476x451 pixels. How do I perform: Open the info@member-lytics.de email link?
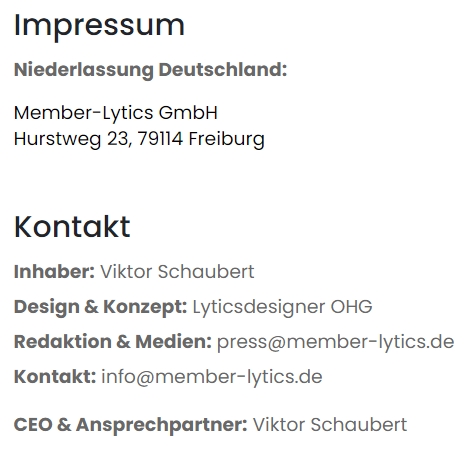212,377
